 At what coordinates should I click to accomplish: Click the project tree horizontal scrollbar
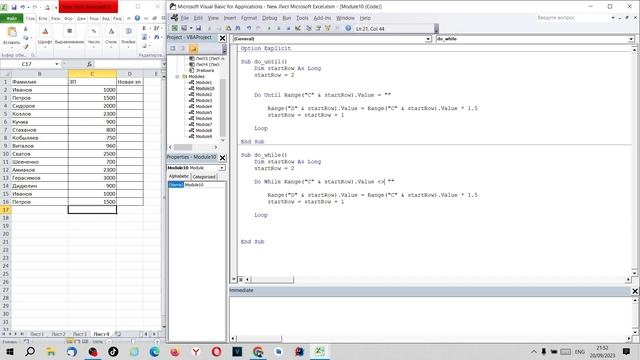pyautogui.click(x=183, y=147)
